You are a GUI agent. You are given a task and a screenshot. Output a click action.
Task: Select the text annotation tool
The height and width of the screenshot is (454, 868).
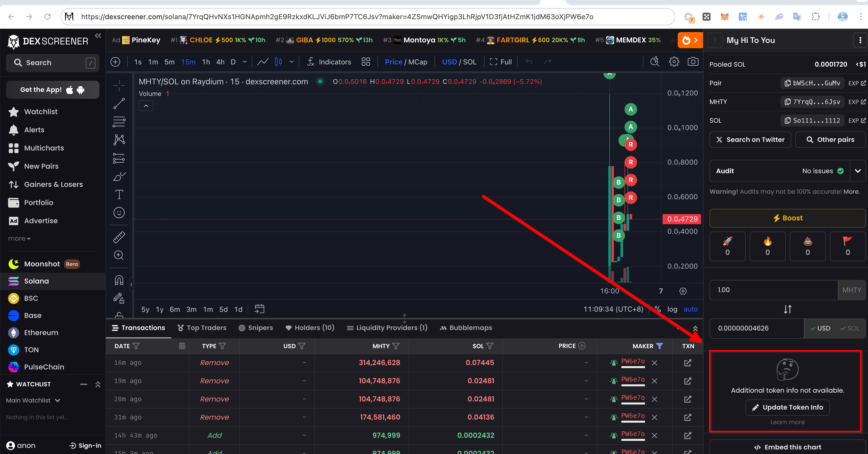[x=119, y=194]
